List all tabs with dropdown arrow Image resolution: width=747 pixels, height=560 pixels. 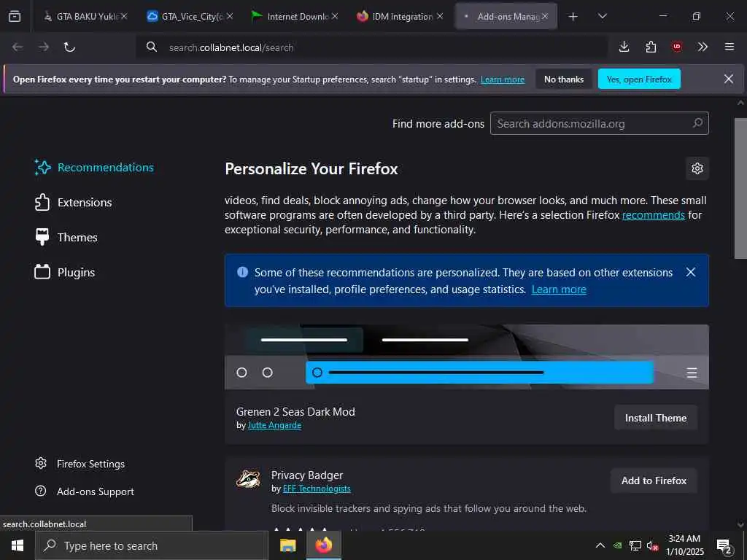(602, 17)
